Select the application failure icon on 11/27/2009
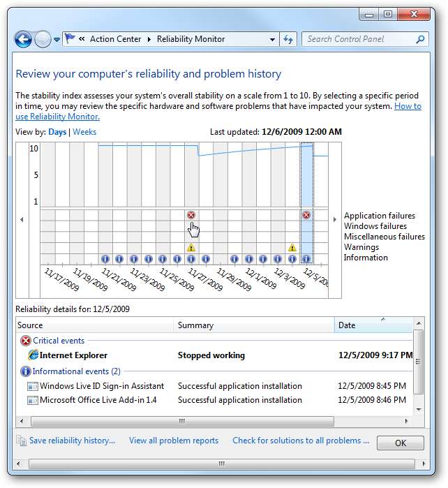448x488 pixels. [x=191, y=215]
